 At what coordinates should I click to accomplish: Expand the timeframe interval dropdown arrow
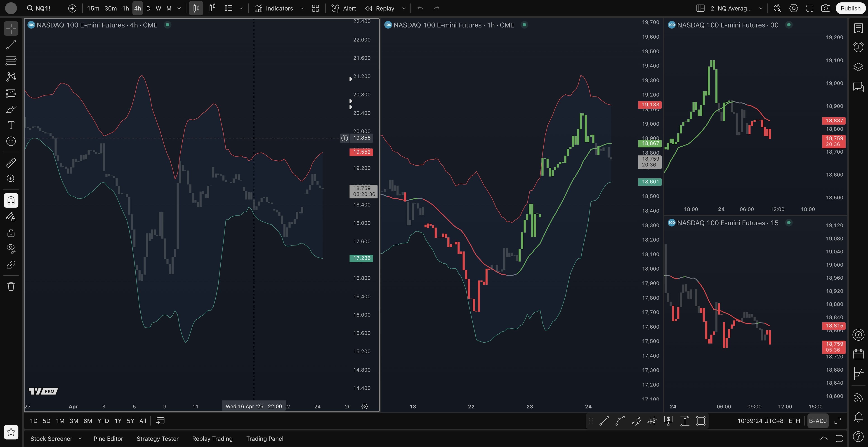179,8
